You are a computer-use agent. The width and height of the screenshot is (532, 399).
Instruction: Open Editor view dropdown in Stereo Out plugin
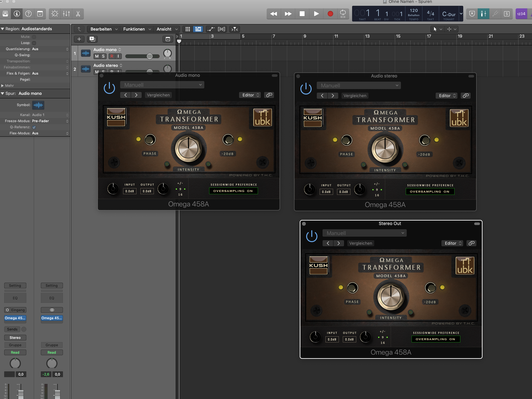(453, 243)
